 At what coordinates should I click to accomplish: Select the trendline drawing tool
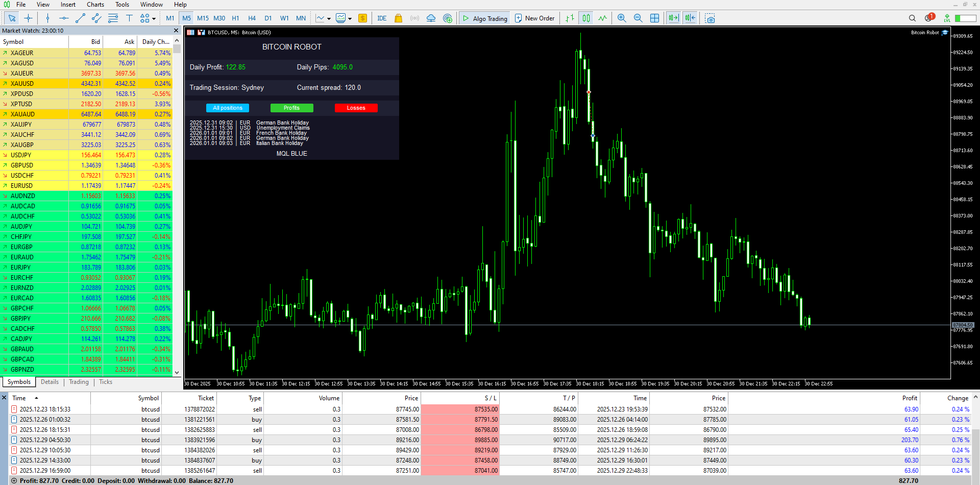click(80, 18)
